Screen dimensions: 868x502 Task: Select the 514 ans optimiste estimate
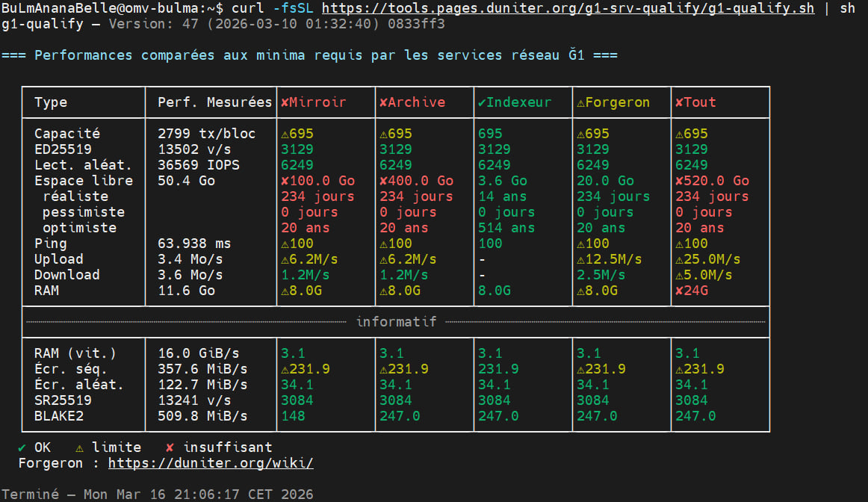pos(506,228)
